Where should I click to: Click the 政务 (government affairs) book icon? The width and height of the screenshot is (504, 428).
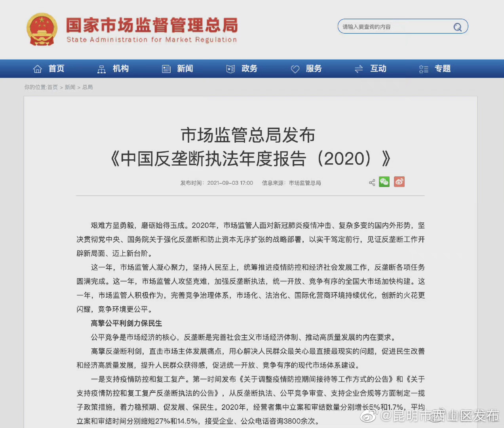(x=230, y=69)
